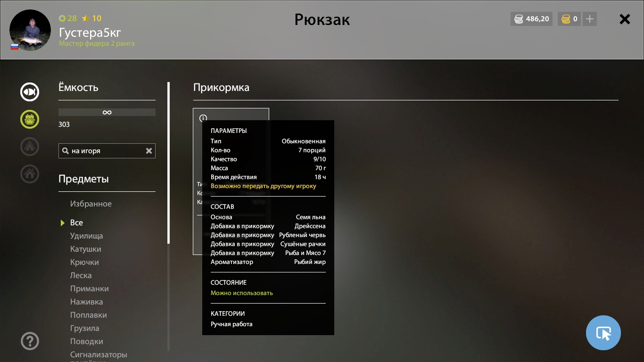644x362 pixels.
Task: Click the capacity count 303
Action: pyautogui.click(x=64, y=124)
